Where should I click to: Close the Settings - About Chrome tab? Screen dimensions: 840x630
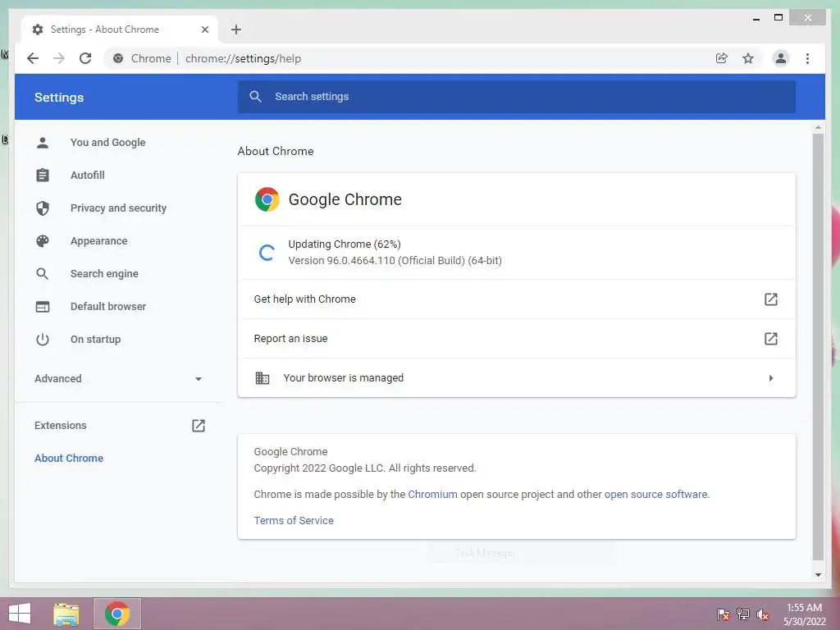204,30
